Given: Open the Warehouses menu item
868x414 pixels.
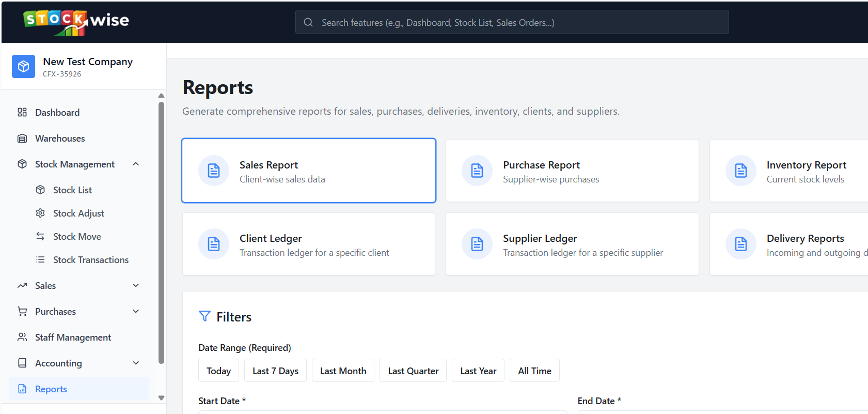Looking at the screenshot, I should coord(79,138).
